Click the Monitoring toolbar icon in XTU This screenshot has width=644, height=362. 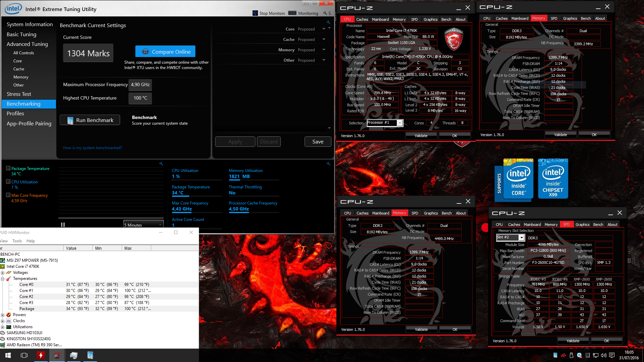292,13
